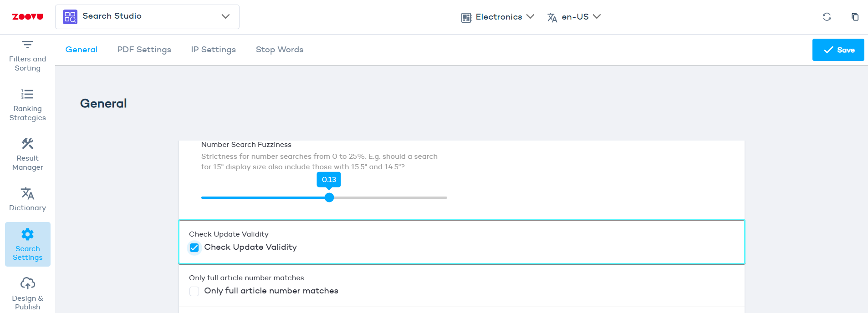The width and height of the screenshot is (868, 313).
Task: Expand the Electronics catalog dropdown
Action: [497, 17]
